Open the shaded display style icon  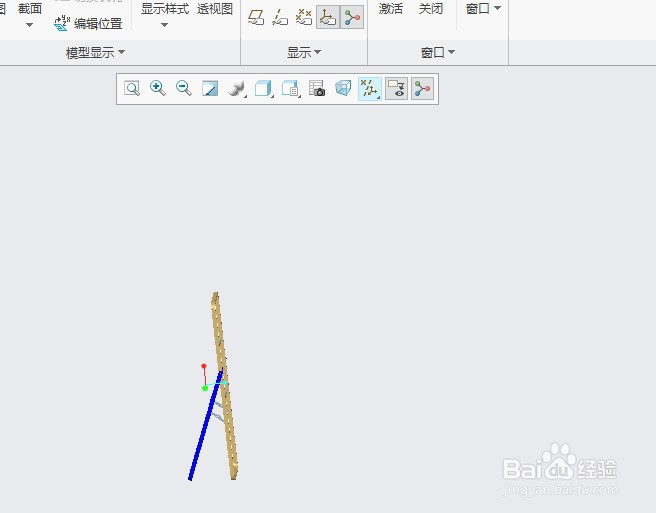237,89
